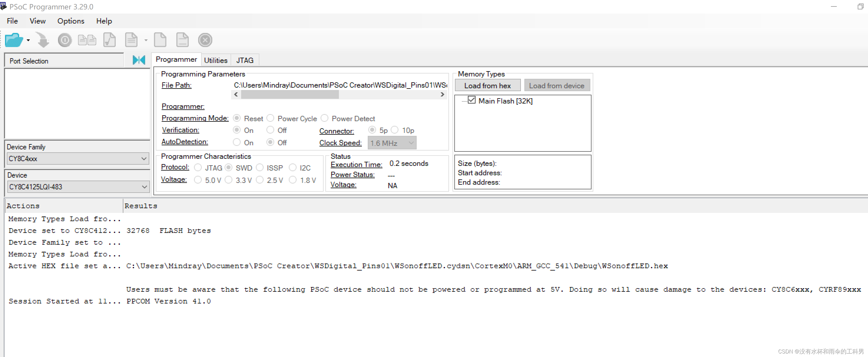Select SWD protocol

pyautogui.click(x=228, y=167)
